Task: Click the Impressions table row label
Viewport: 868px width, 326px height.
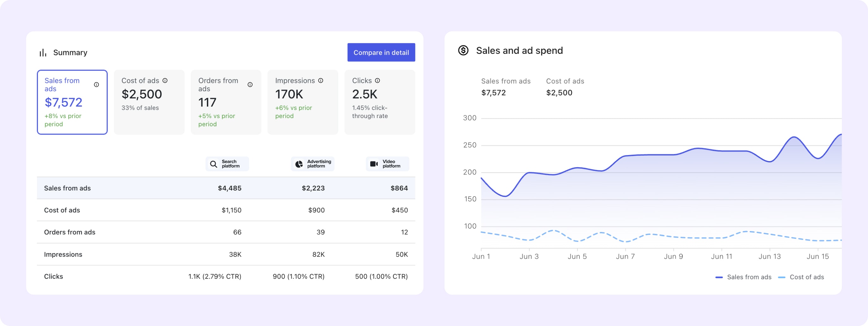Action: (63, 254)
